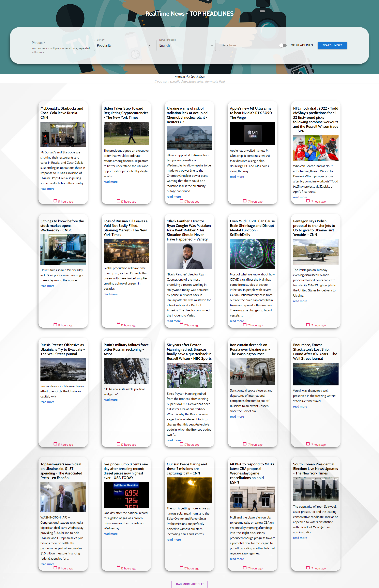The height and width of the screenshot is (588, 379).
Task: Click LOAD MORE ARTICLES button
Action: coord(189,584)
